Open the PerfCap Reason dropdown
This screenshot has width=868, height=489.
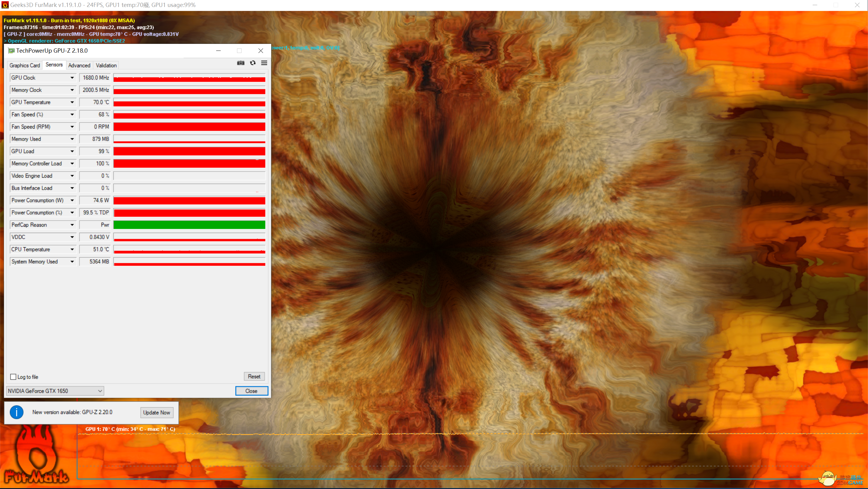pyautogui.click(x=72, y=225)
